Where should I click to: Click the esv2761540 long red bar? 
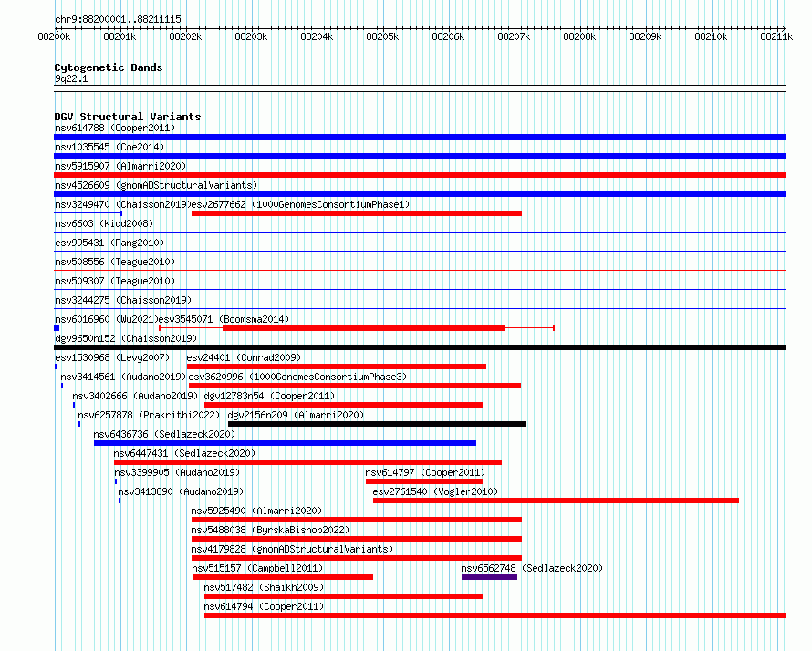(x=557, y=501)
